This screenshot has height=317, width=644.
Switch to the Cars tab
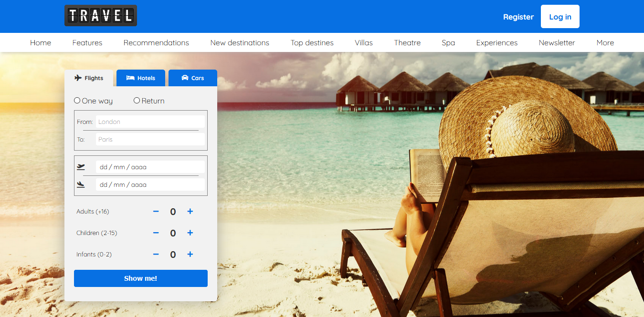(193, 78)
